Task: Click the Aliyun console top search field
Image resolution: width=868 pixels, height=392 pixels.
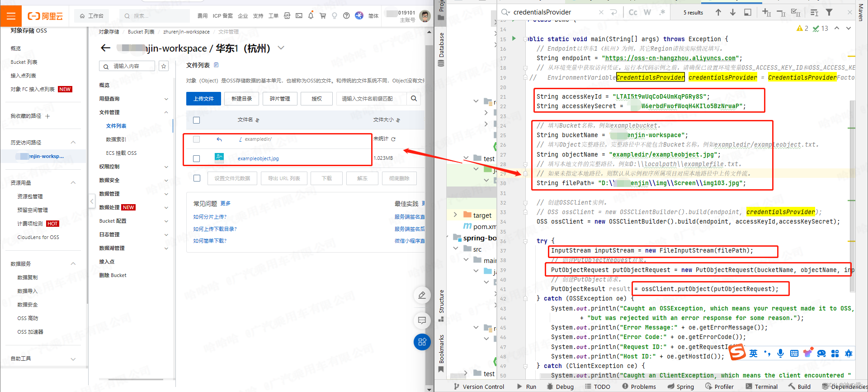Action: 155,16
